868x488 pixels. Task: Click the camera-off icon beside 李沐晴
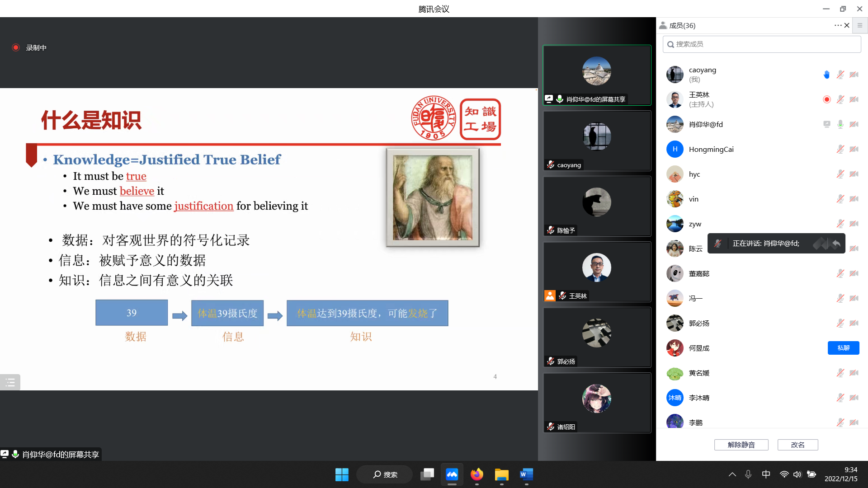point(854,398)
